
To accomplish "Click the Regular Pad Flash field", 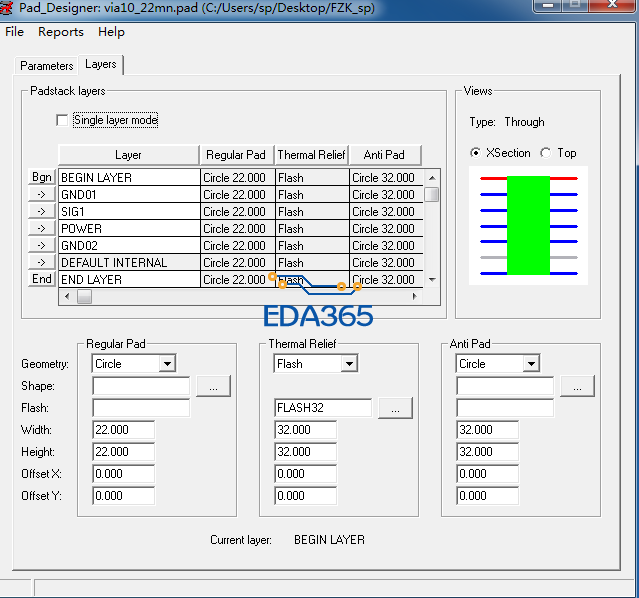I will point(141,408).
